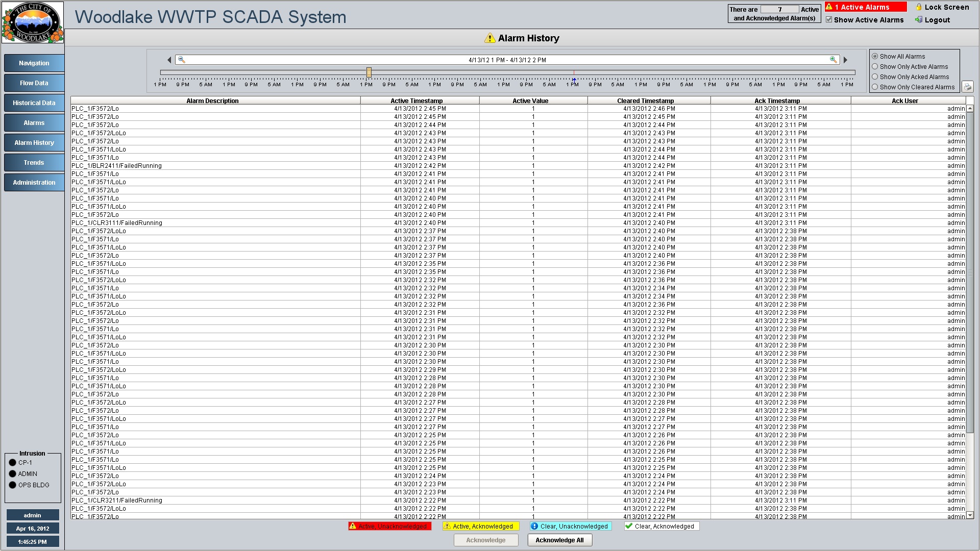Open the Historical Data section
This screenshot has width=980, height=551.
34,103
